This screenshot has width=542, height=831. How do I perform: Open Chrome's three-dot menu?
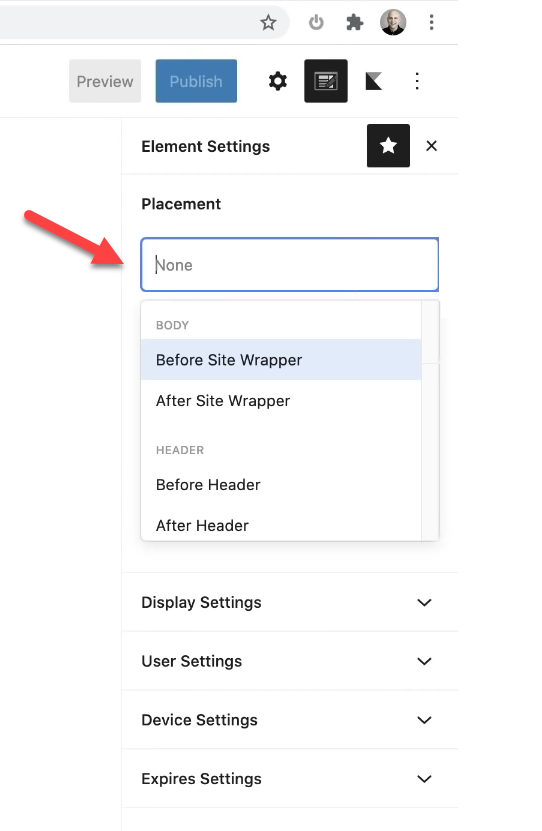[431, 22]
